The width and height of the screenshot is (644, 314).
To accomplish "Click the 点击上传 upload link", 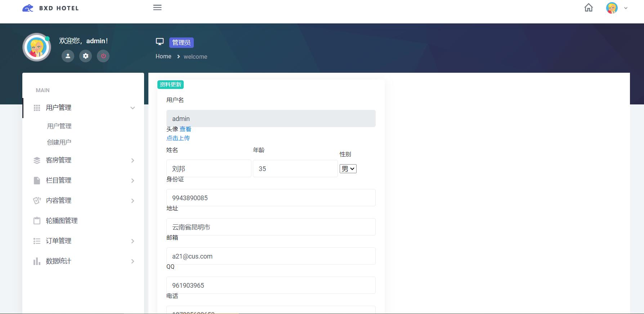I will [178, 138].
